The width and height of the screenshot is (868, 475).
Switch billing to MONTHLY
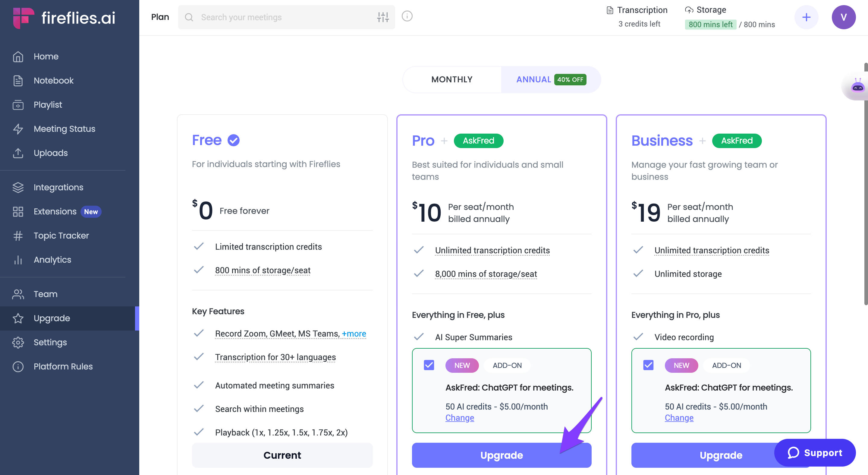[452, 80]
